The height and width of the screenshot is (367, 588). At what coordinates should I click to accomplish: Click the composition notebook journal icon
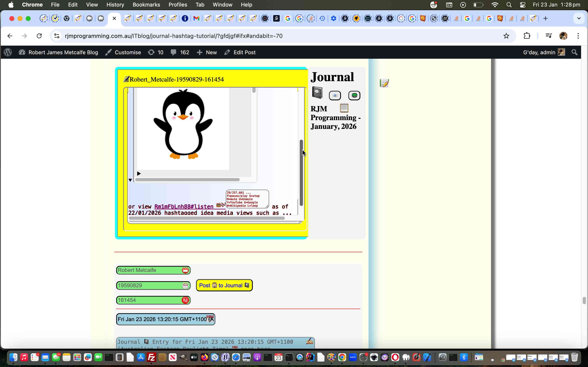317,93
